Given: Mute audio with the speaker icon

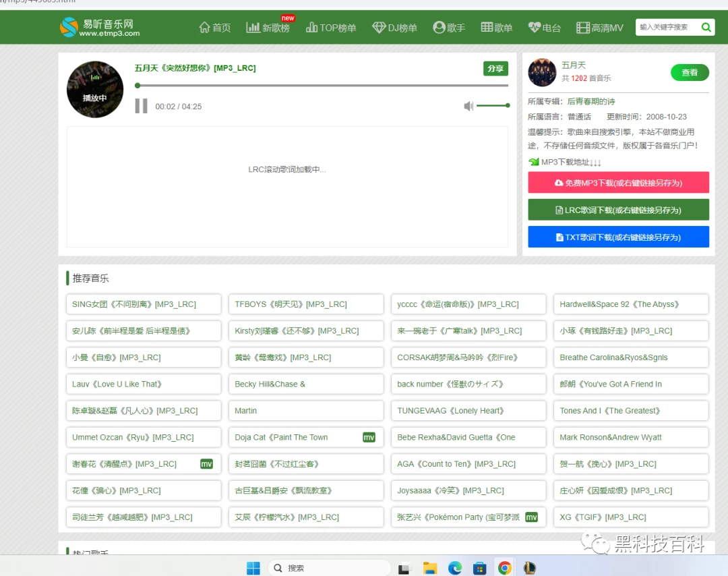Looking at the screenshot, I should [x=468, y=106].
